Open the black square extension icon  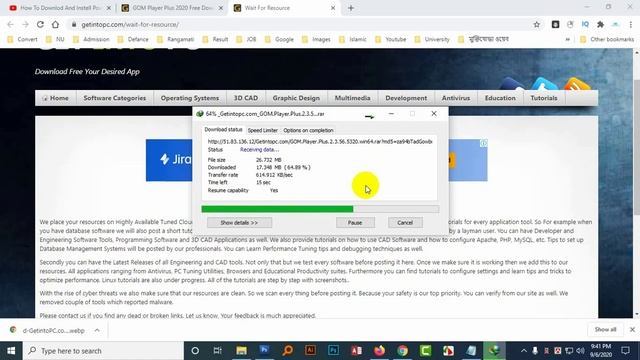(555, 24)
